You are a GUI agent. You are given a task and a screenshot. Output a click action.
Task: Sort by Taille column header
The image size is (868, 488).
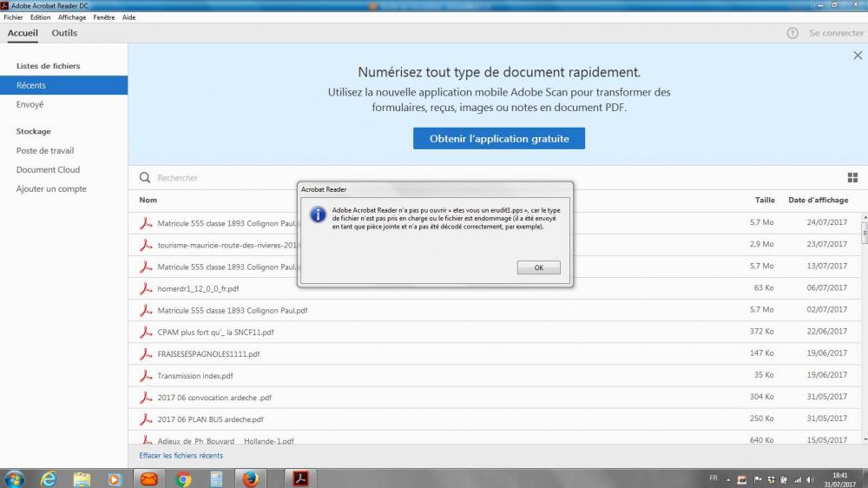pos(765,200)
